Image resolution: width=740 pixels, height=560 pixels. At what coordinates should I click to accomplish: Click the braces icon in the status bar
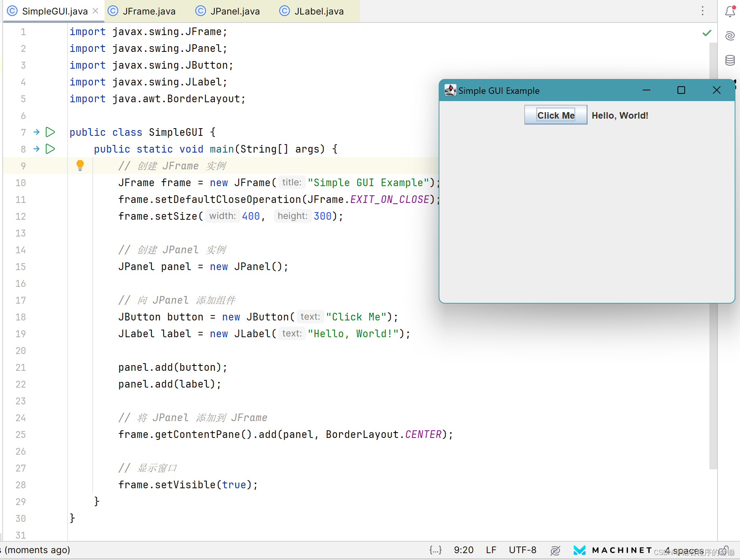point(435,550)
